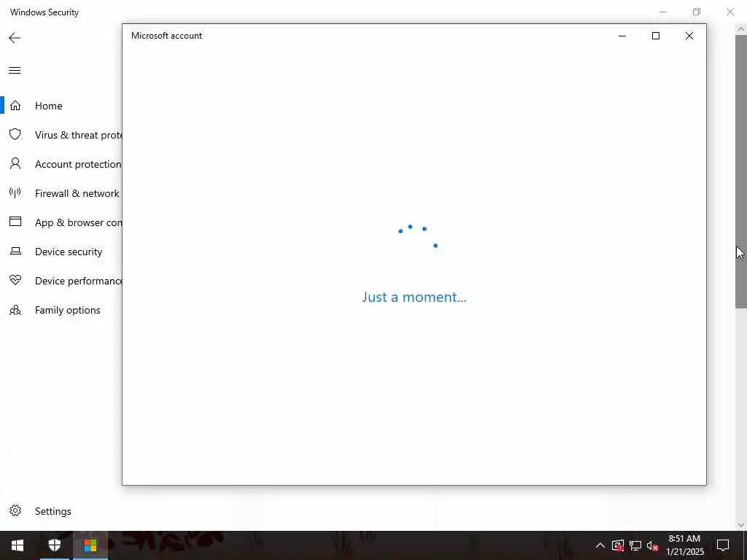
Task: Click the 'Just a moment...' text
Action: 414,297
